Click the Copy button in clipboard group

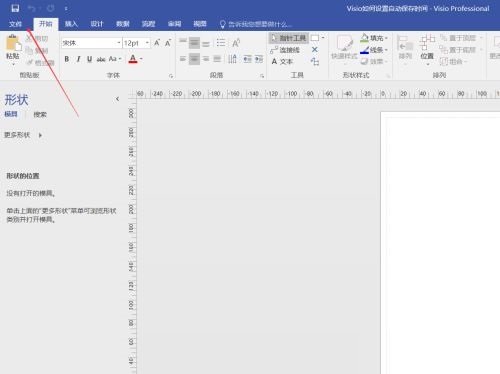tap(37, 50)
